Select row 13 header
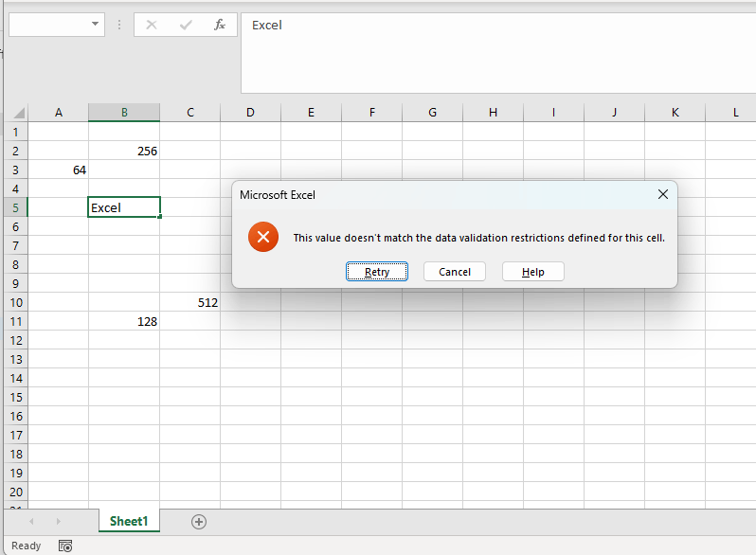 click(16, 359)
